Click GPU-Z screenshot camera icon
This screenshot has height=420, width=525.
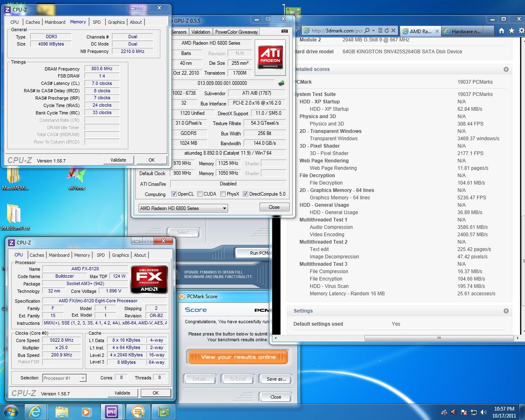(285, 31)
